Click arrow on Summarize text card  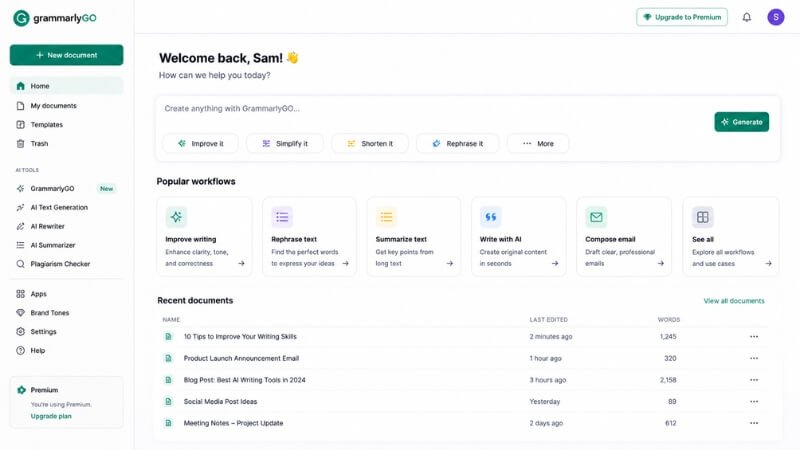click(x=449, y=263)
